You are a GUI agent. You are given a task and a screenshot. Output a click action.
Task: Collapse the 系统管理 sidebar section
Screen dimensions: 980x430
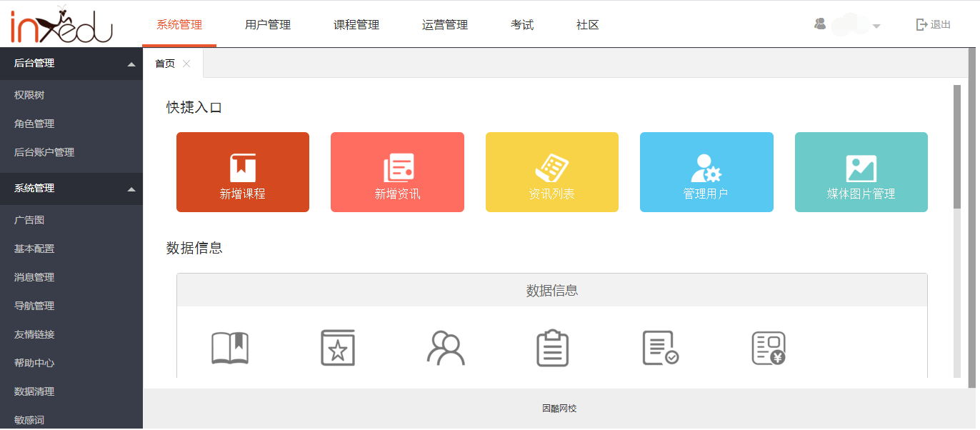[131, 189]
